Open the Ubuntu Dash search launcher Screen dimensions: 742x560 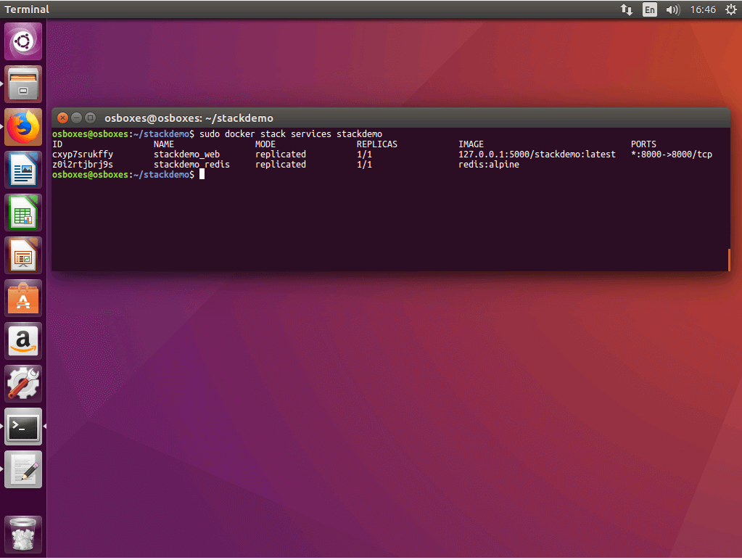23,41
